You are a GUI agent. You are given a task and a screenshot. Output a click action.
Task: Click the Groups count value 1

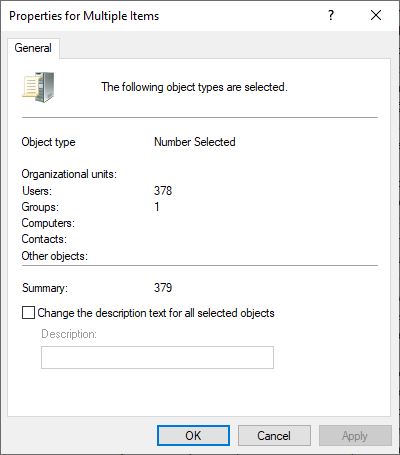click(x=157, y=207)
